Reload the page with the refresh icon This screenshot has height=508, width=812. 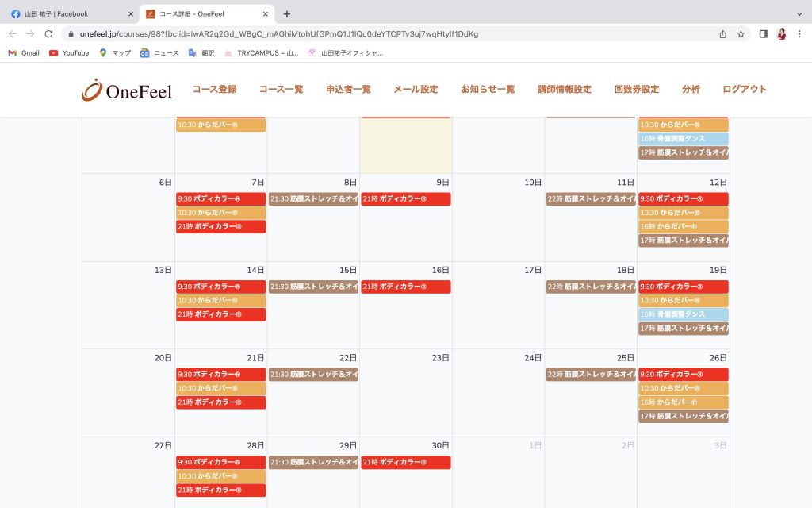pyautogui.click(x=48, y=34)
